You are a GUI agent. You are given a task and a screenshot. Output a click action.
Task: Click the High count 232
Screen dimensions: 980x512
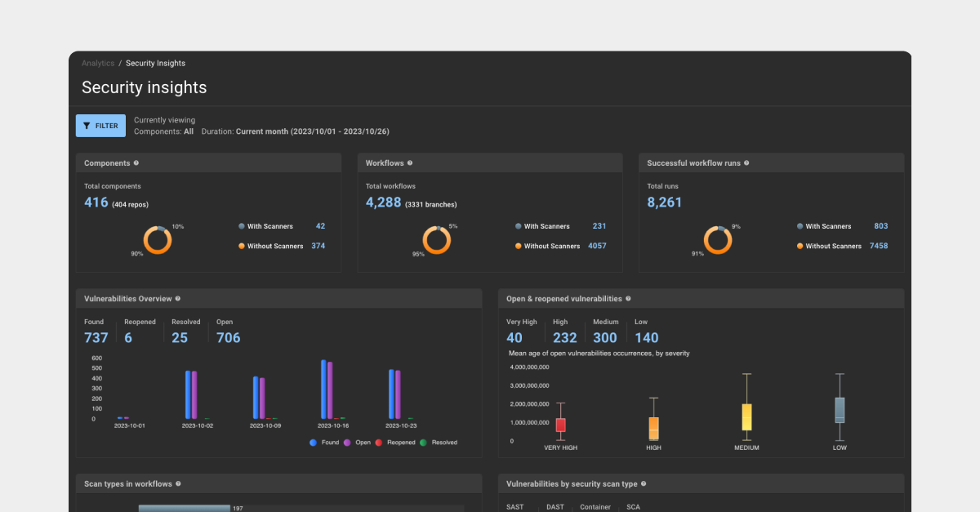coord(564,337)
